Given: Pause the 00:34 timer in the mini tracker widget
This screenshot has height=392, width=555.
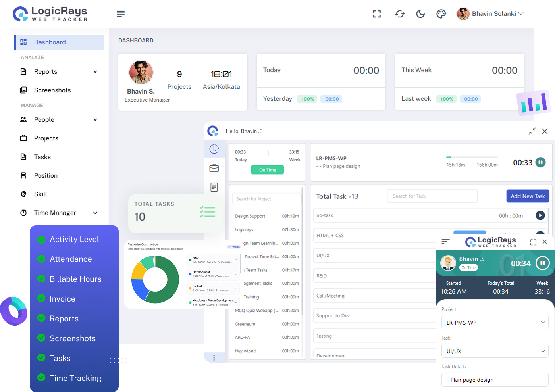Looking at the screenshot, I should (542, 263).
